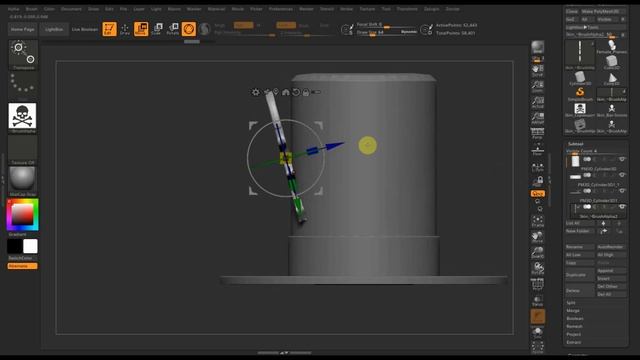Click the Frame button in right shelf
The height and width of the screenshot is (360, 640).
(x=538, y=222)
